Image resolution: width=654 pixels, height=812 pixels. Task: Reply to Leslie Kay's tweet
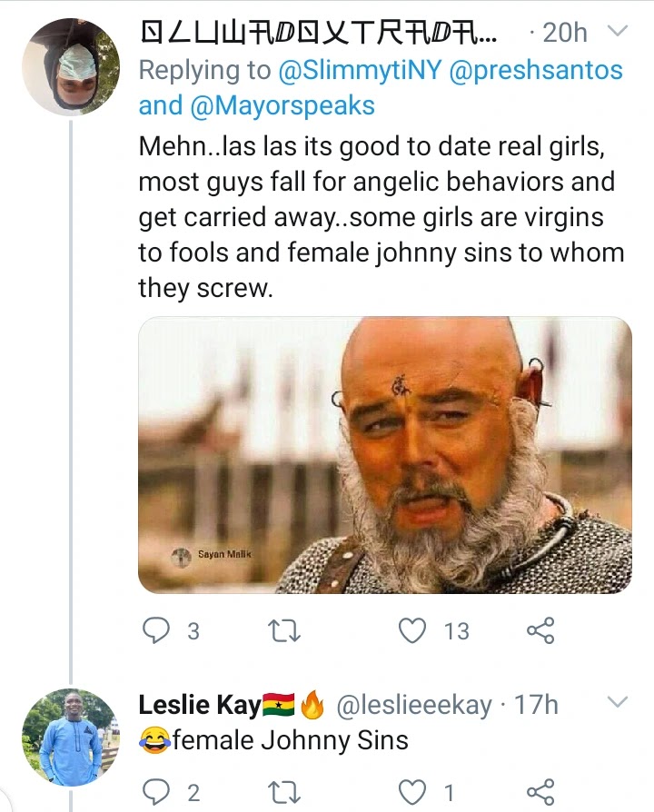(x=158, y=793)
